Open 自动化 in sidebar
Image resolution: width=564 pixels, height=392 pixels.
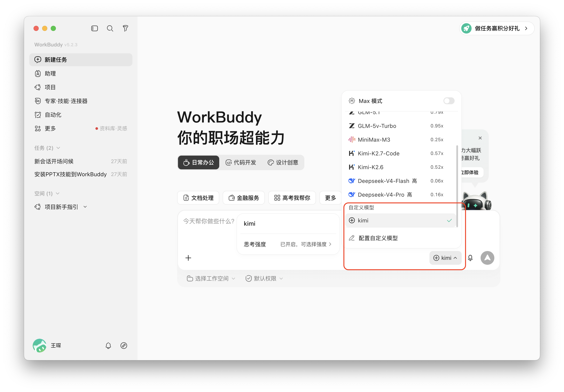(81, 115)
